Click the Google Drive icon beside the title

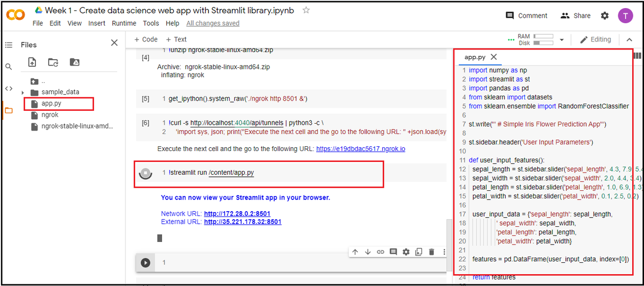point(39,10)
